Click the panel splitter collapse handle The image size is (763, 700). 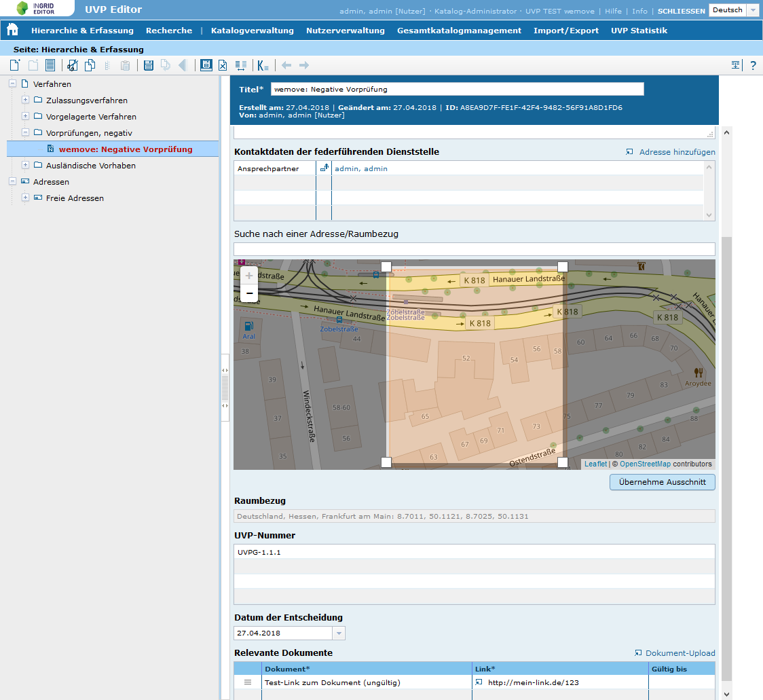225,388
